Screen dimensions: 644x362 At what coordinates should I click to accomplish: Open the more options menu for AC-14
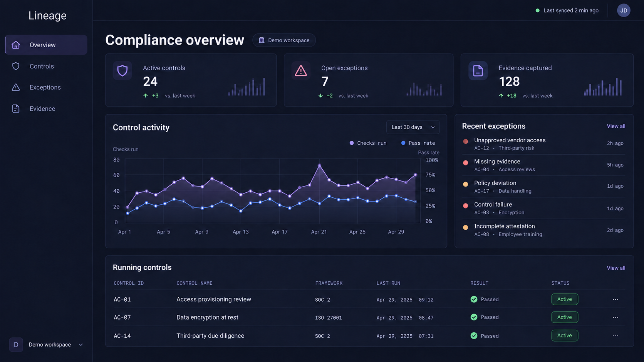(615, 336)
